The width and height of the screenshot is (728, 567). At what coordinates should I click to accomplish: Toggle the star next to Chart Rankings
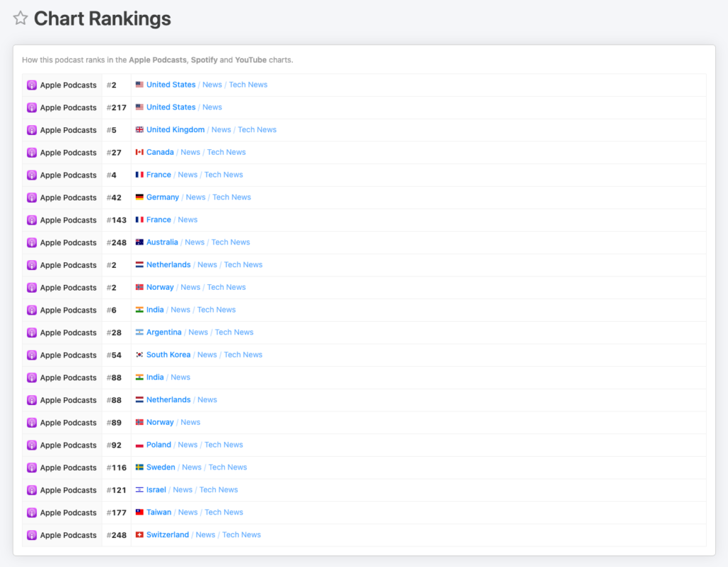(x=21, y=18)
